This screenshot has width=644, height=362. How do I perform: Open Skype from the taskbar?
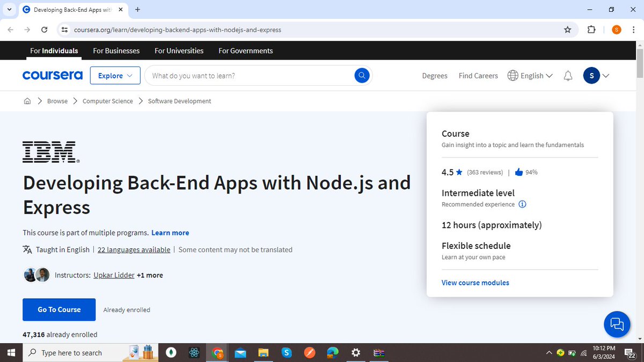click(286, 352)
